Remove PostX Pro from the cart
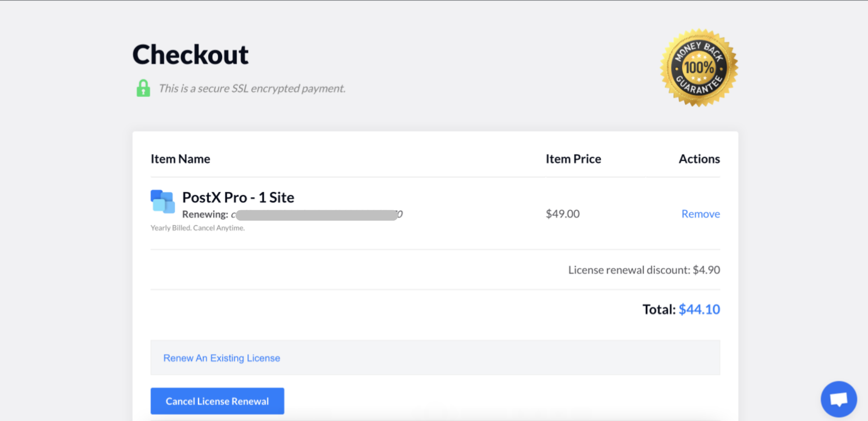 (x=700, y=213)
